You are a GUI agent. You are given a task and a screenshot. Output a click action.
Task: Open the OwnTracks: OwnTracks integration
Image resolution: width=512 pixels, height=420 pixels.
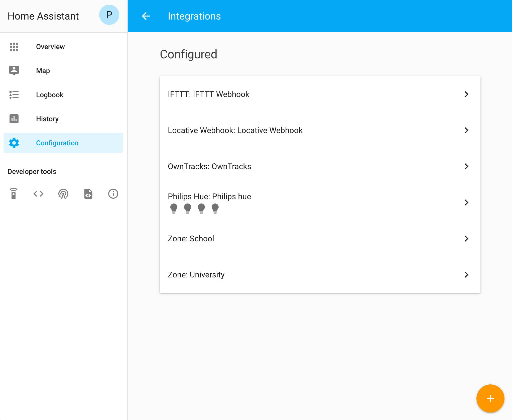pyautogui.click(x=209, y=166)
